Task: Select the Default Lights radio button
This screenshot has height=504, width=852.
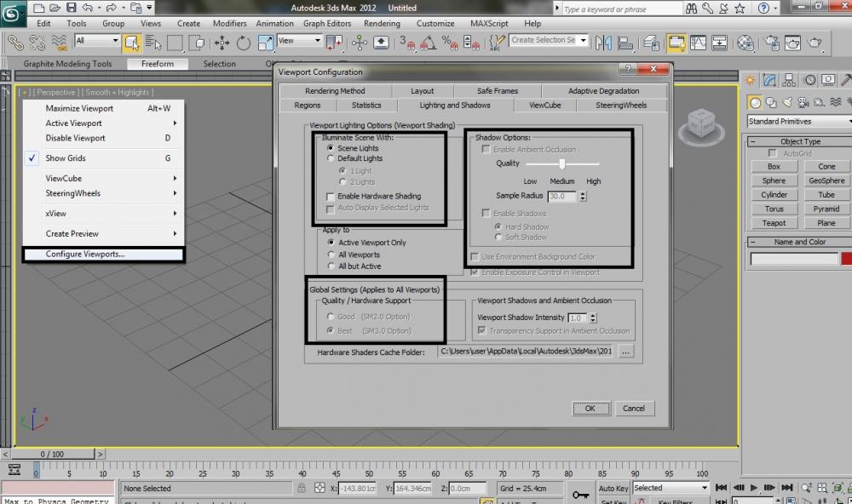Action: pyautogui.click(x=331, y=158)
